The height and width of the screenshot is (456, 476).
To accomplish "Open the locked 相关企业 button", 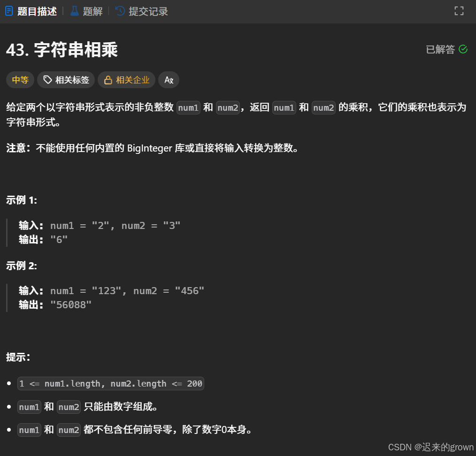I will 127,80.
